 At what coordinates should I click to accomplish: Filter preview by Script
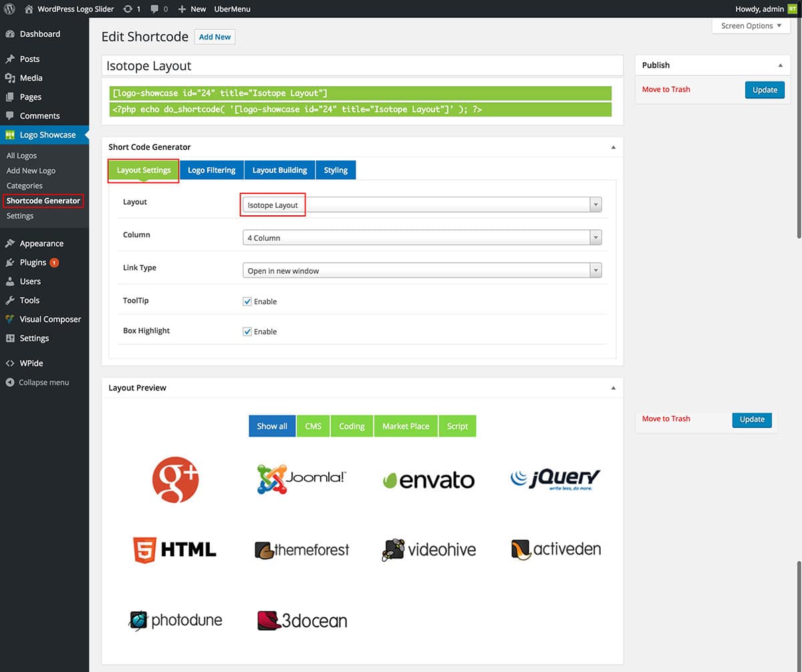[x=457, y=426]
